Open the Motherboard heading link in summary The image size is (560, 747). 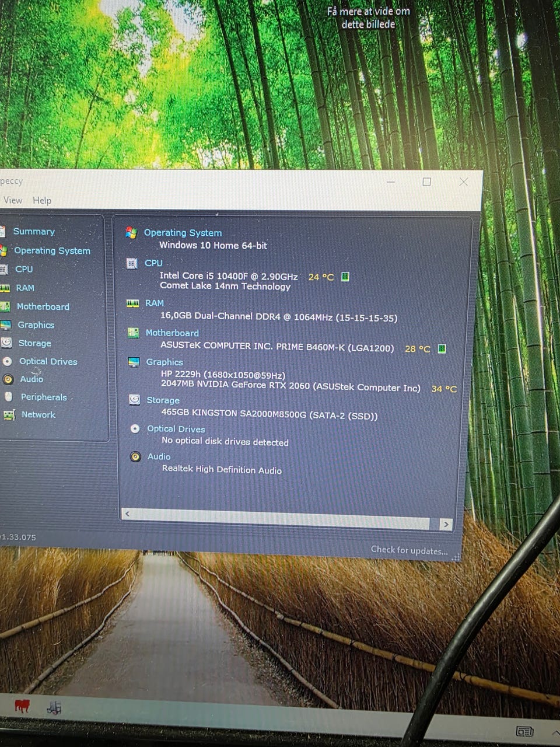tap(172, 333)
